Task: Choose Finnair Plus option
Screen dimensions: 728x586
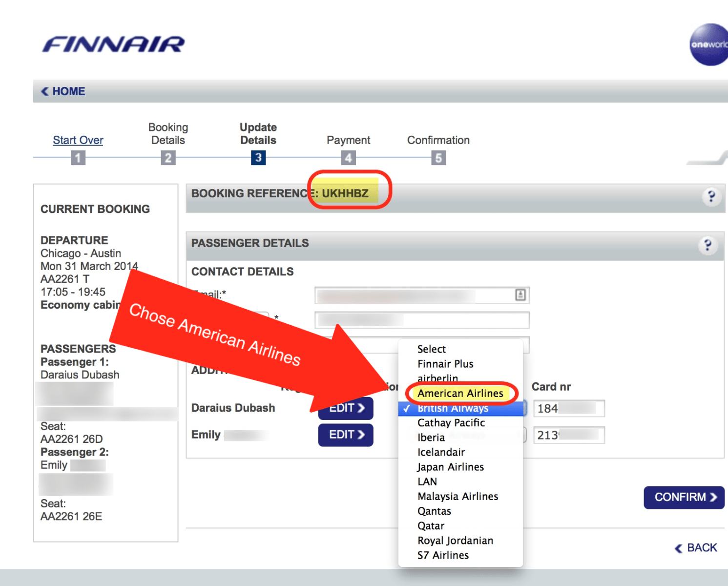Action: tap(460, 364)
